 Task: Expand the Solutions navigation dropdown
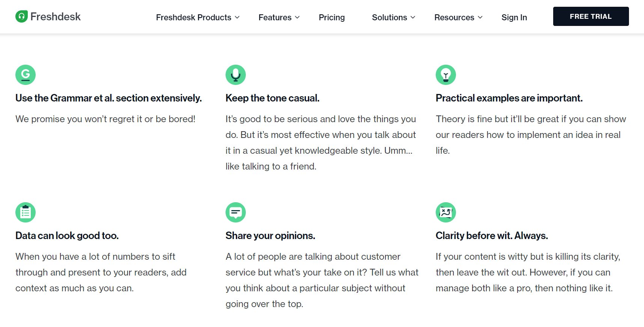[x=393, y=17]
